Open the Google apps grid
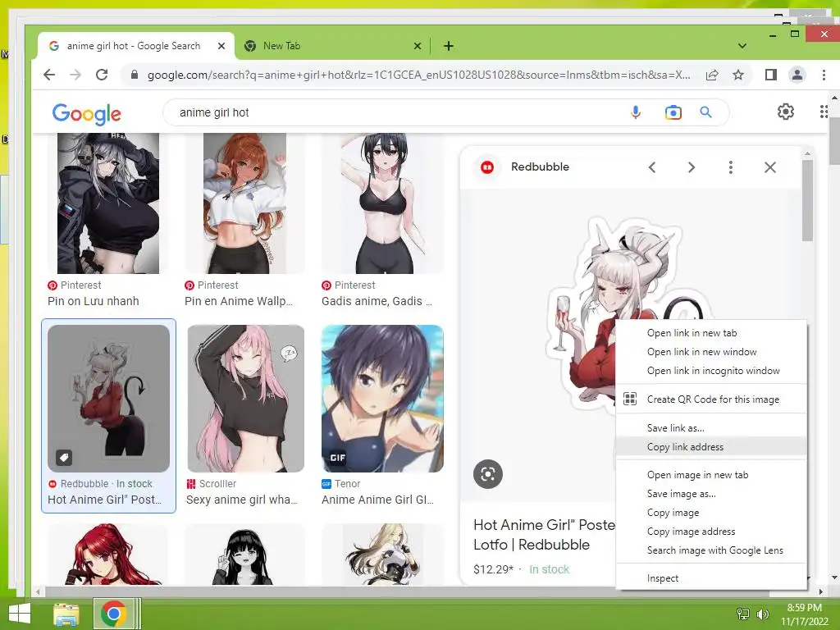The image size is (840, 630). click(824, 112)
